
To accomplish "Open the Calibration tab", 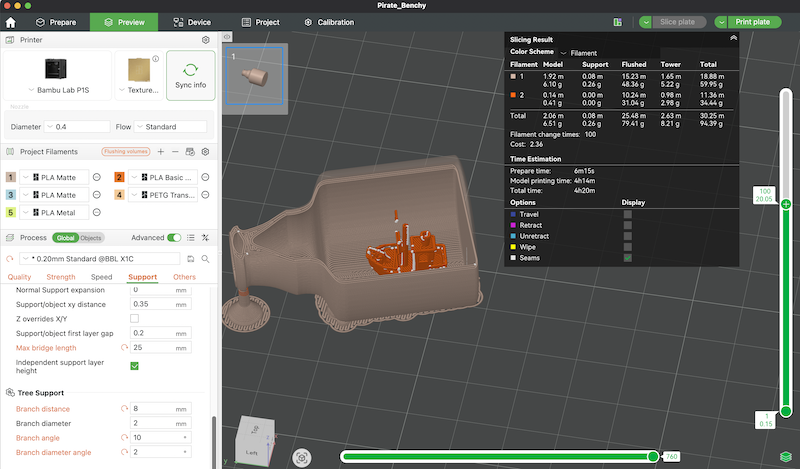I will [329, 22].
